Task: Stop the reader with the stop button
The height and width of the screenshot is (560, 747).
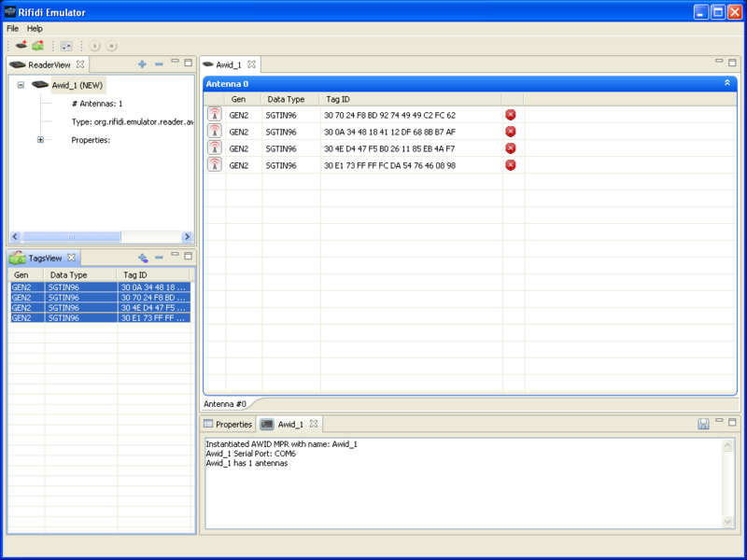Action: [x=111, y=46]
